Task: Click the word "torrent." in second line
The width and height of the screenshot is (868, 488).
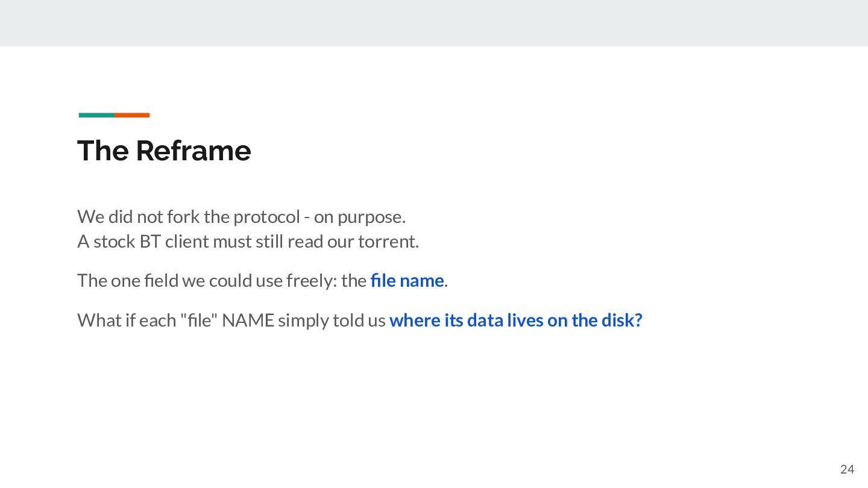Action: point(388,242)
